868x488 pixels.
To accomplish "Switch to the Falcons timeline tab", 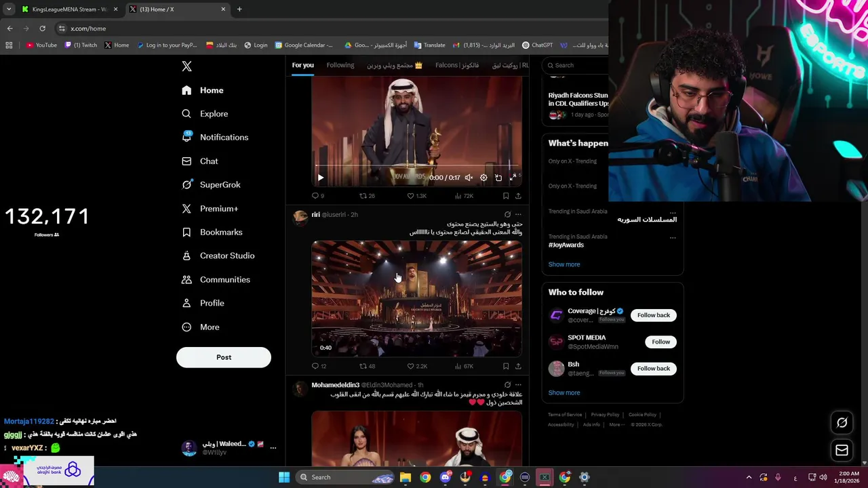I will [x=457, y=65].
